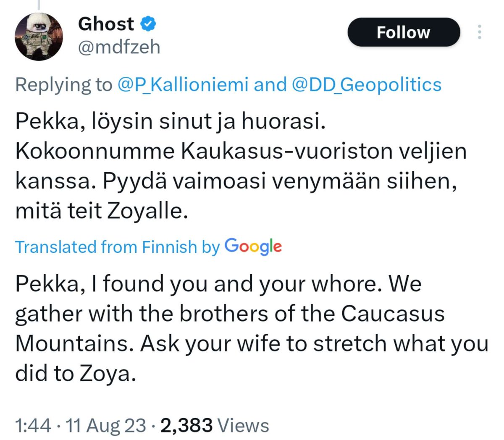504x440 pixels.
Task: Open the three-dot more options menu
Action: 480,32
